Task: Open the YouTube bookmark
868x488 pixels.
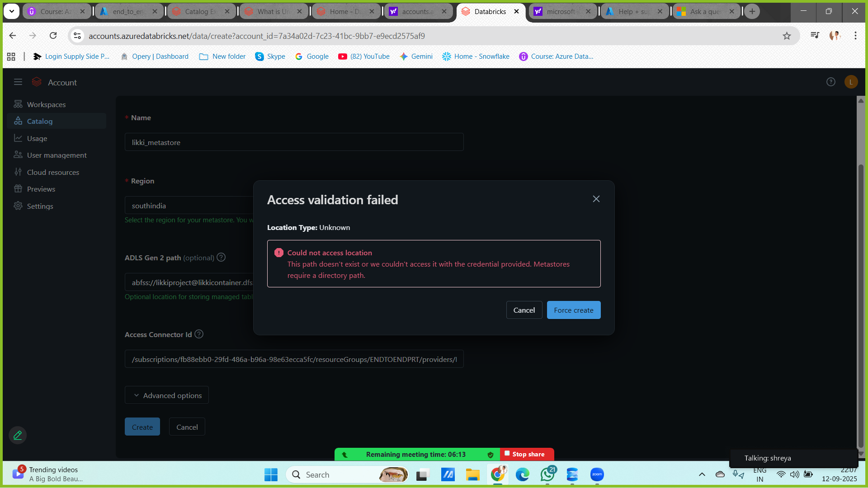Action: [364, 56]
